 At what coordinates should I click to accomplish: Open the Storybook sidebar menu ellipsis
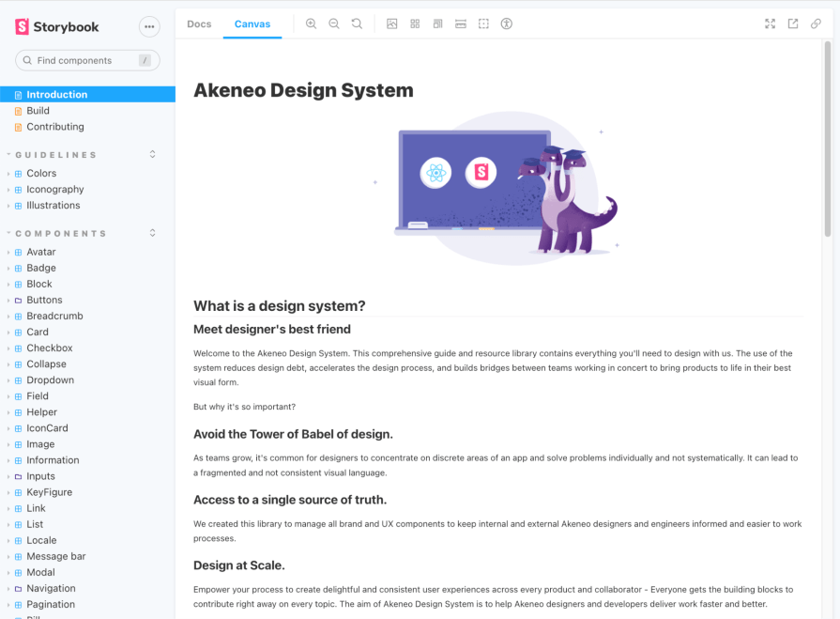pyautogui.click(x=149, y=27)
